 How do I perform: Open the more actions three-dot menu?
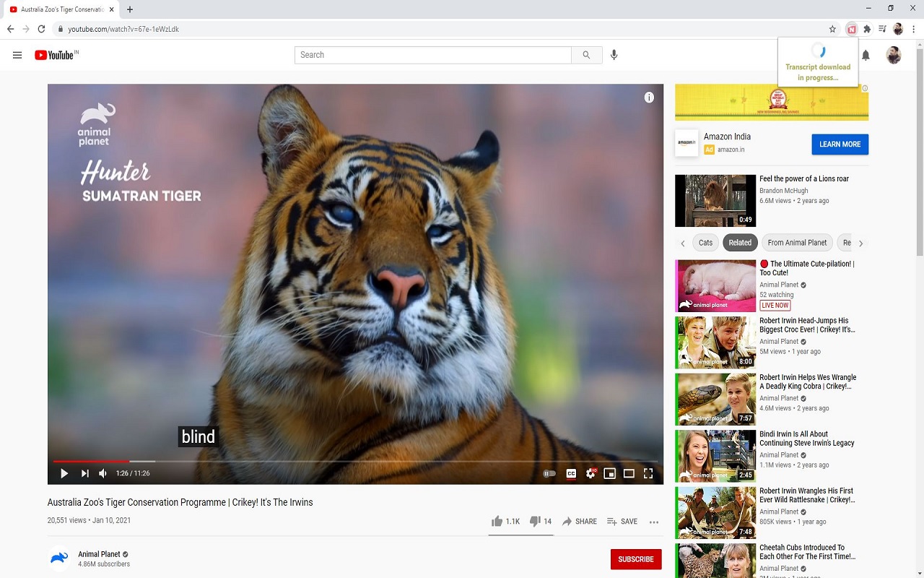[654, 522]
